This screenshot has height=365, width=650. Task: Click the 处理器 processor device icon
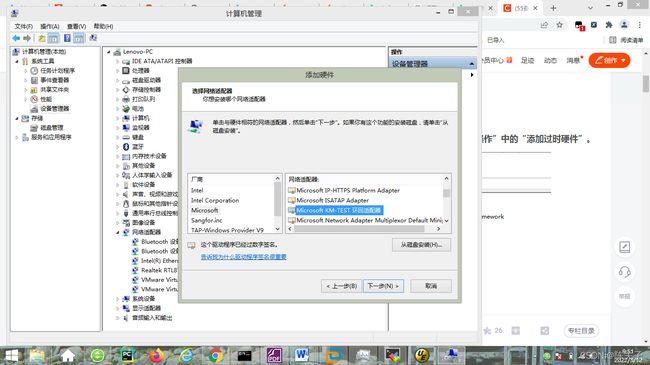126,71
